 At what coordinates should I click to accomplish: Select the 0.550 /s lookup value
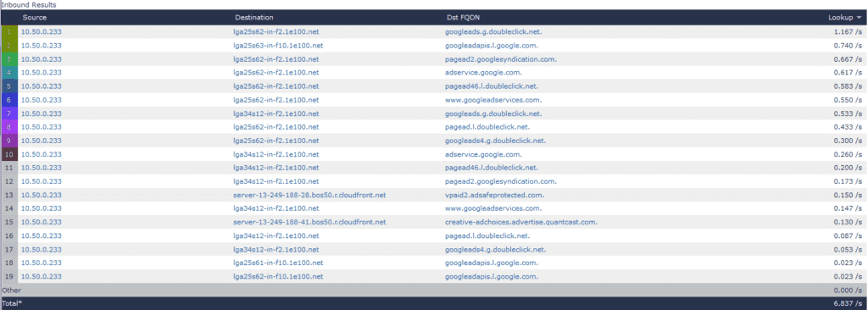point(848,100)
